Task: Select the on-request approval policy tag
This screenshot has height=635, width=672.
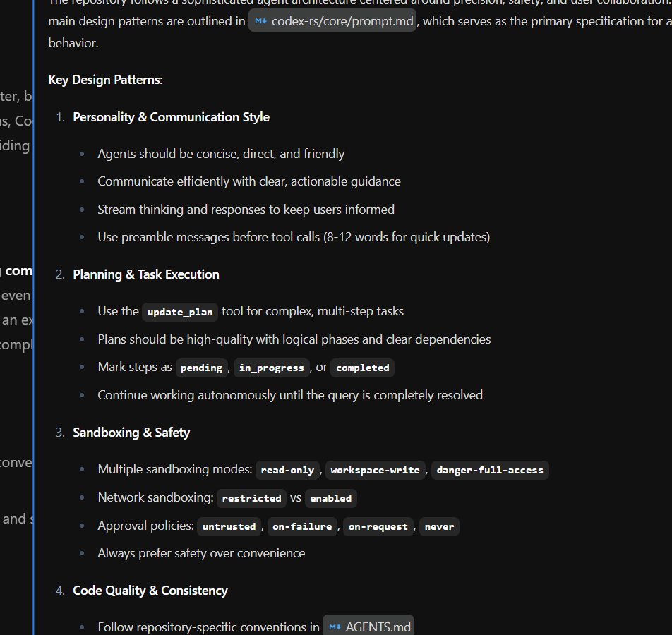Action: 378,527
